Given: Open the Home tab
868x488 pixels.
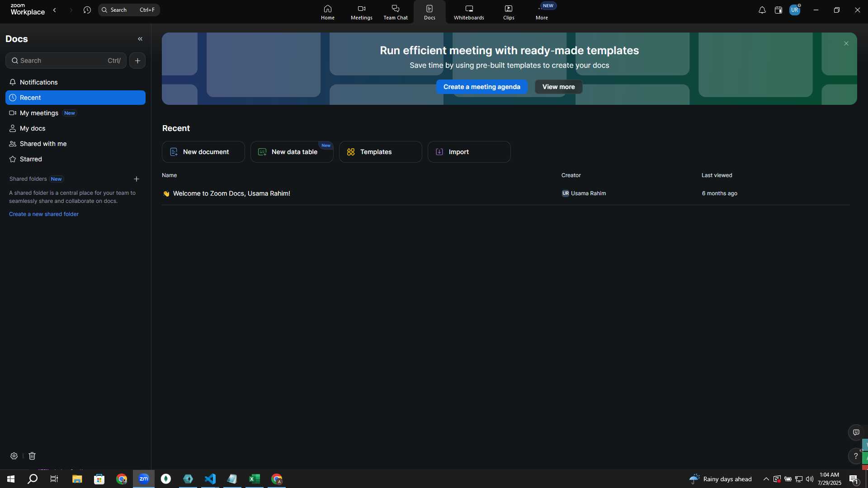Looking at the screenshot, I should tap(328, 12).
